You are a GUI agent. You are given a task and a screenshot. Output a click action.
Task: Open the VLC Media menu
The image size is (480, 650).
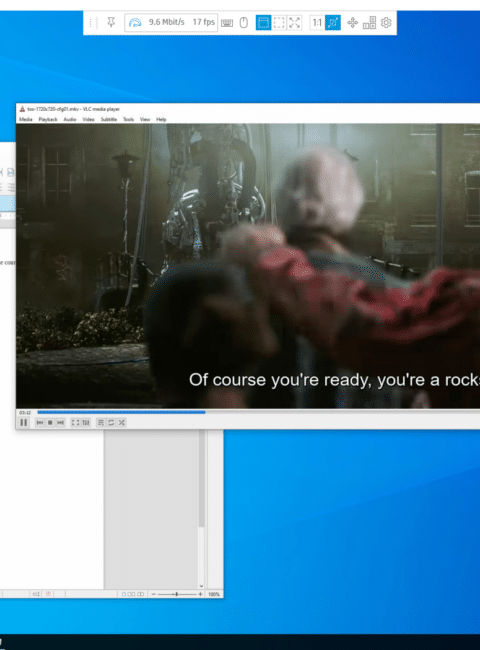[x=26, y=119]
